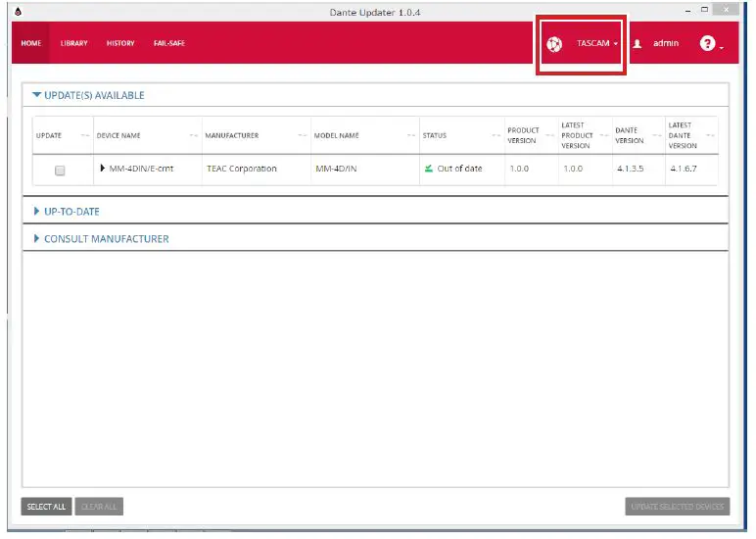Open the help question mark menu
The height and width of the screenshot is (539, 756).
point(711,44)
